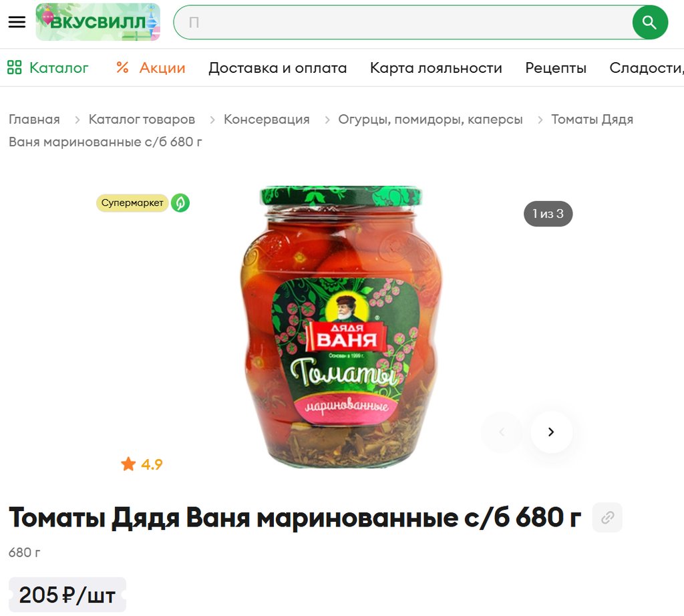The image size is (684, 616).
Task: Click the ВкусВилл logo
Action: point(98,22)
